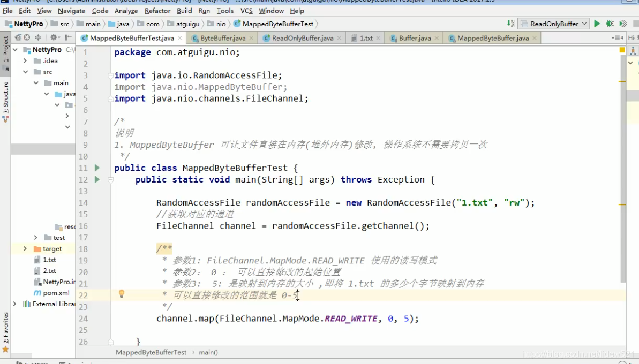This screenshot has height=364, width=639.
Task: Switch to MappedByteBuffer.java tab
Action: [493, 38]
